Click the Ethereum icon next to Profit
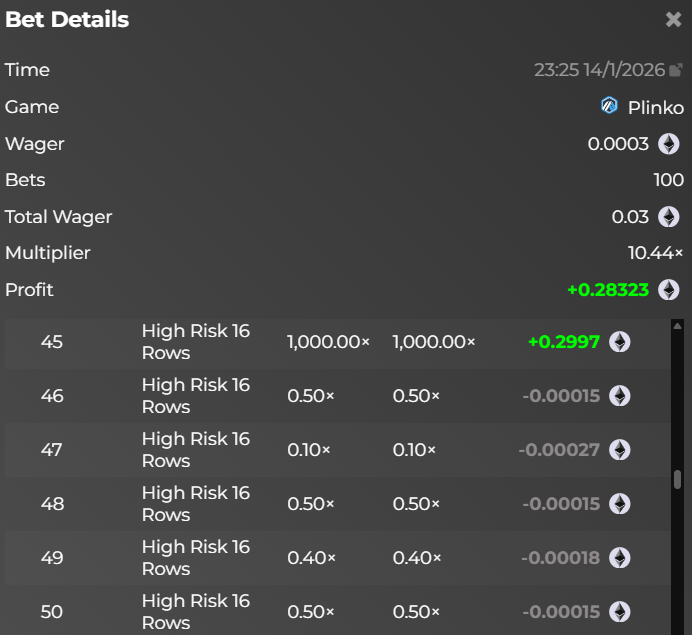 point(669,290)
